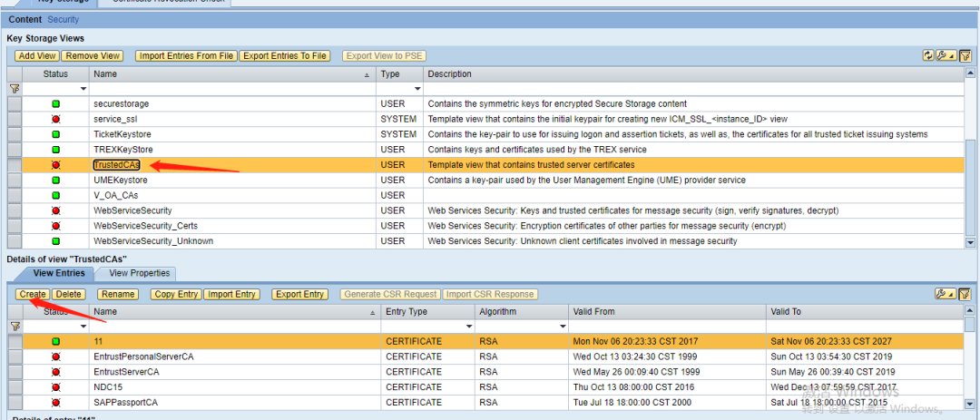This screenshot has height=420, width=980.
Task: Click red status icon of EntrustPersonalServerCA
Action: [x=55, y=357]
